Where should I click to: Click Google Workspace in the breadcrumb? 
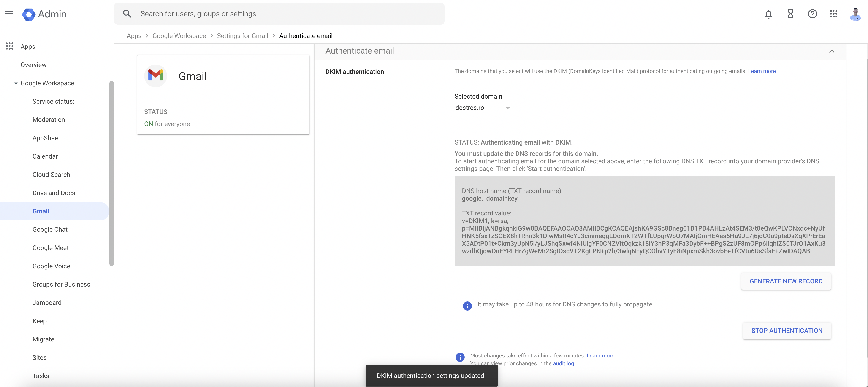(179, 36)
